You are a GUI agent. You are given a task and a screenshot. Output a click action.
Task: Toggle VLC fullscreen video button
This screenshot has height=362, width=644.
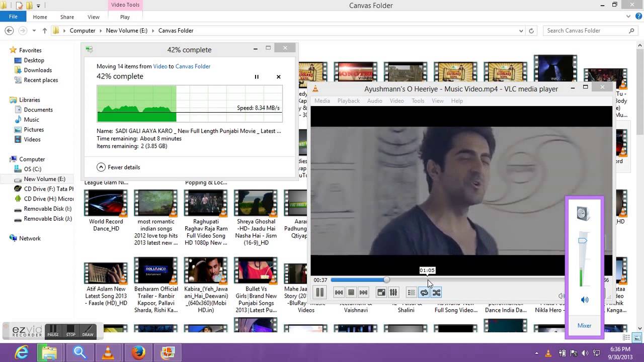(381, 292)
